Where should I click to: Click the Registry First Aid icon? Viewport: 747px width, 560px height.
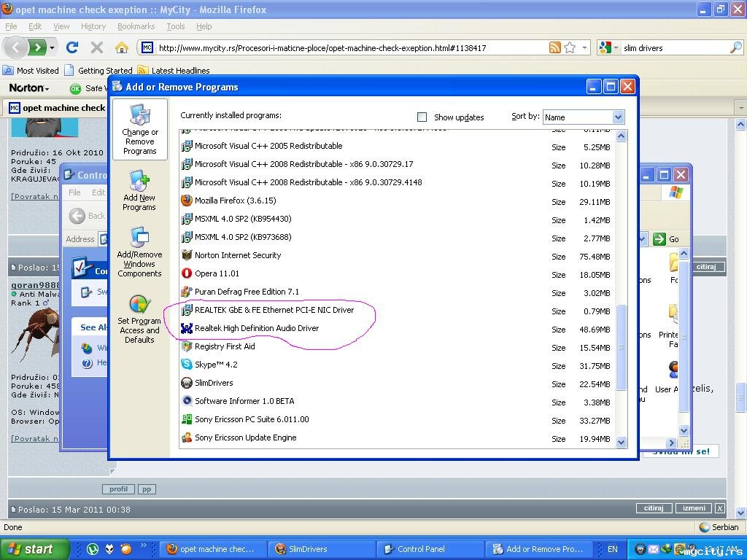pos(187,346)
